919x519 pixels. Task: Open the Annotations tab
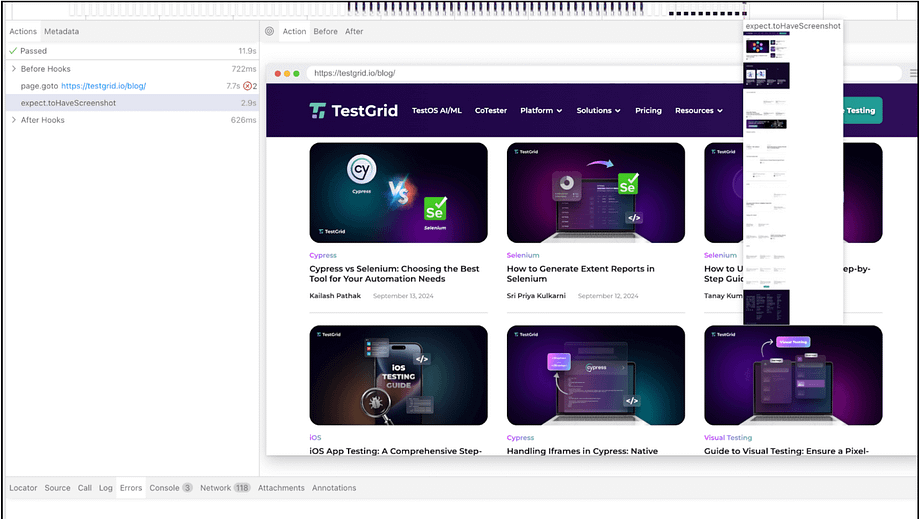334,487
